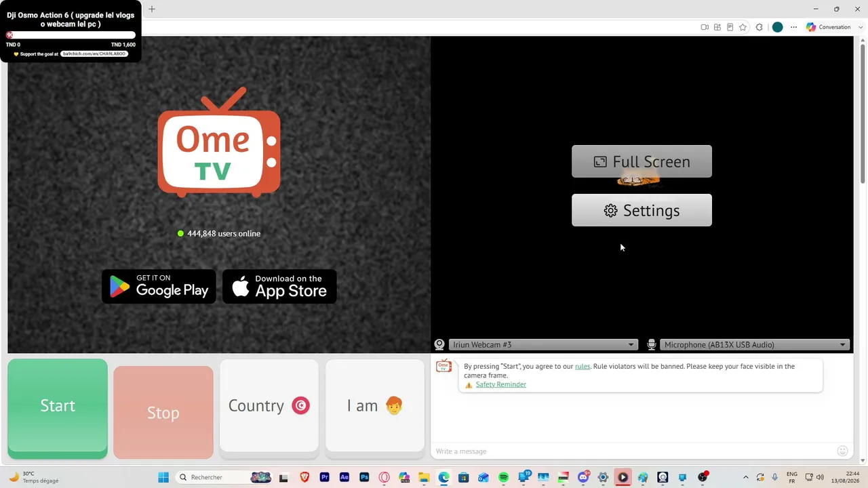Click the 444,848 users online text

224,234
